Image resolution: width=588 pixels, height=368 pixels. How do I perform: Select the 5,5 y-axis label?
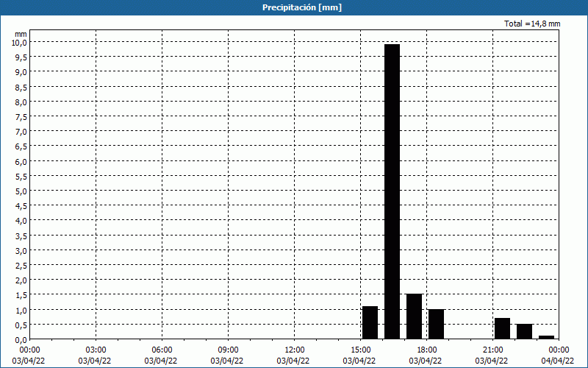pyautogui.click(x=21, y=177)
